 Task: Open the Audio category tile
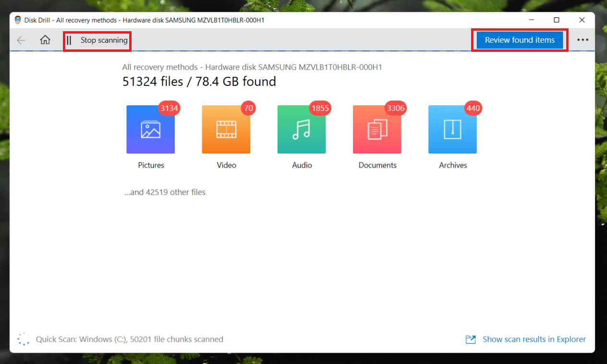(x=302, y=130)
